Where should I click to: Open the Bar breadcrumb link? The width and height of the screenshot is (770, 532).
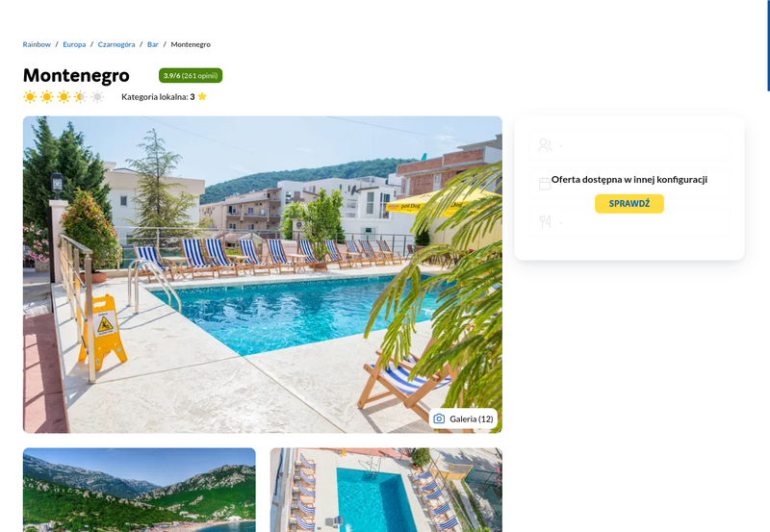pyautogui.click(x=153, y=44)
